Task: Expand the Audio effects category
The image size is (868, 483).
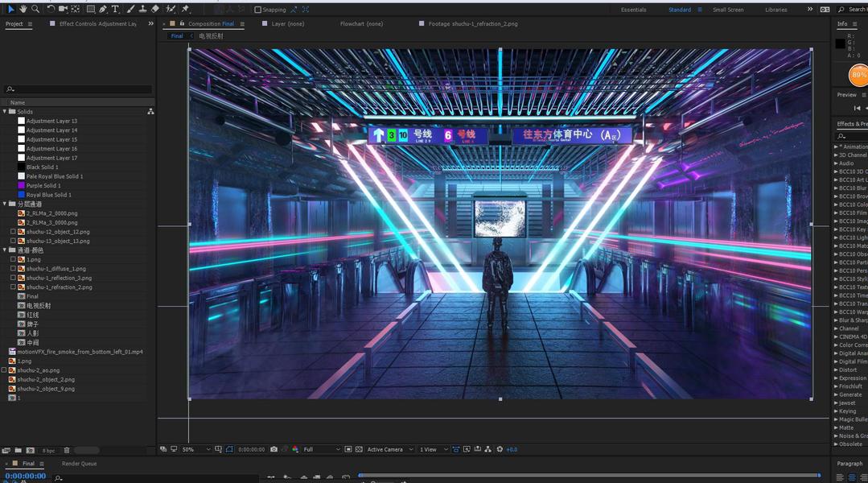Action: [837, 163]
